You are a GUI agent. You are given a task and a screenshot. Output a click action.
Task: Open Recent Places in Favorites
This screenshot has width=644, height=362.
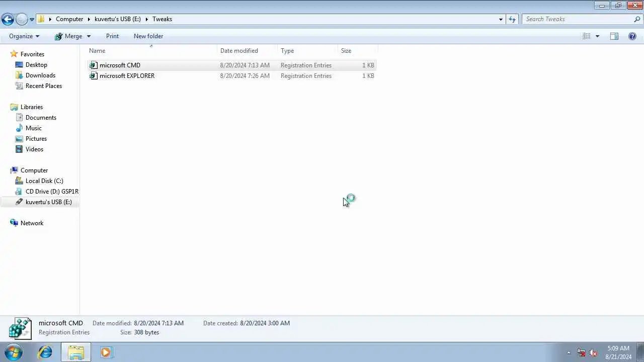[44, 86]
